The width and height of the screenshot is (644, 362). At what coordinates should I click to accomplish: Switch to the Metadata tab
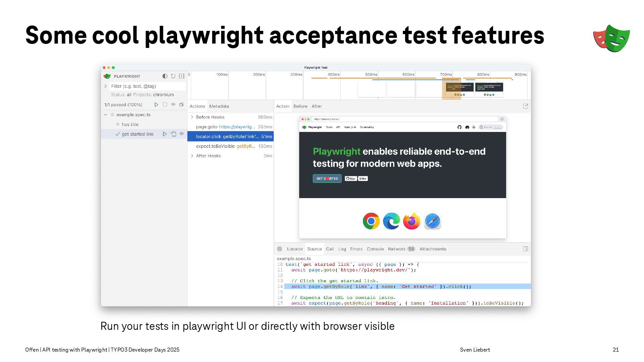click(x=219, y=106)
